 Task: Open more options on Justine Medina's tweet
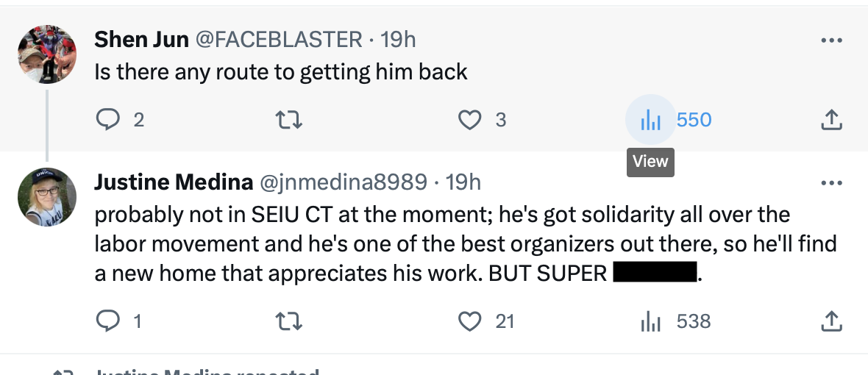click(830, 182)
